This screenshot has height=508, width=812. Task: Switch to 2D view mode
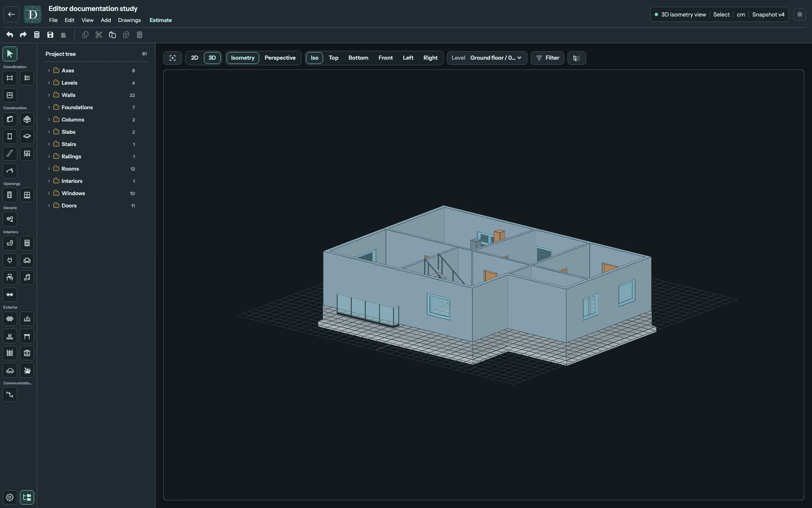(x=195, y=58)
